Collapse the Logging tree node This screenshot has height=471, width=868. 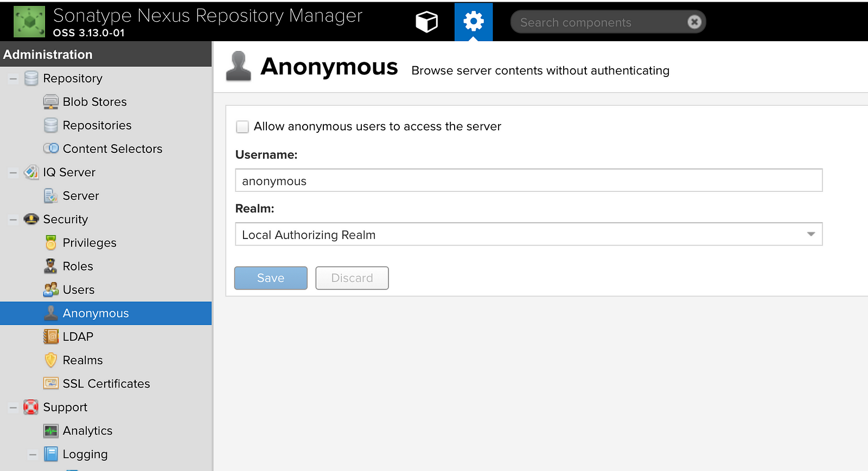click(x=33, y=455)
